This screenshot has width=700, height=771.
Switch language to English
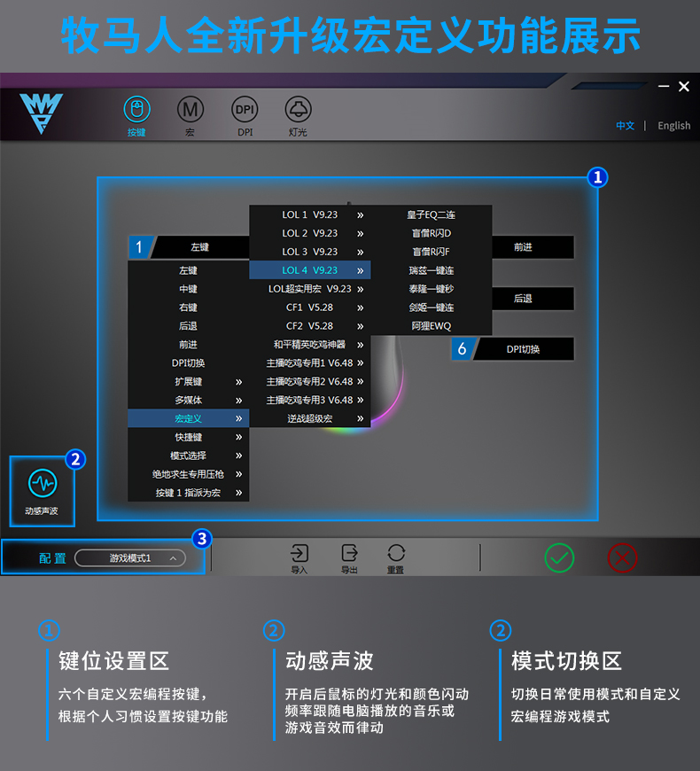pos(674,125)
